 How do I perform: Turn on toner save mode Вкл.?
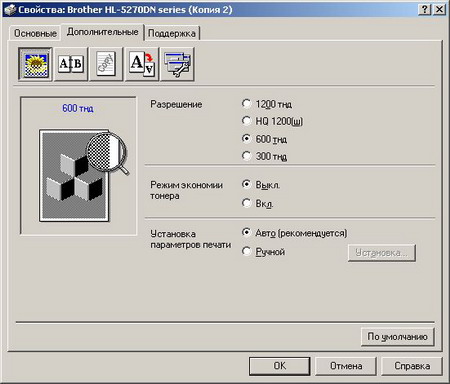(257, 203)
